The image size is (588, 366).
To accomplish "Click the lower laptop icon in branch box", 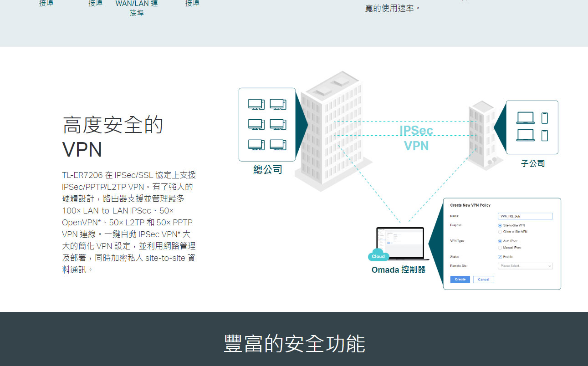I will click(x=526, y=135).
